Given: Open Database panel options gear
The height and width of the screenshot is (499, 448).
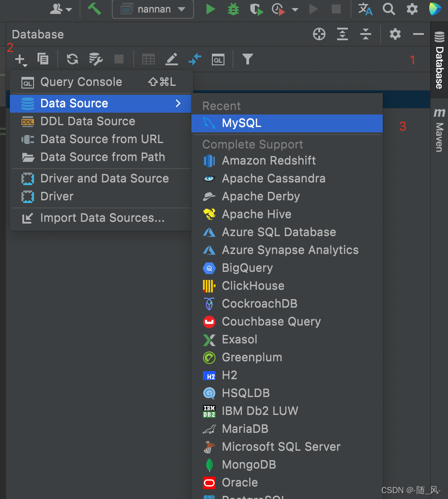Looking at the screenshot, I should point(395,34).
